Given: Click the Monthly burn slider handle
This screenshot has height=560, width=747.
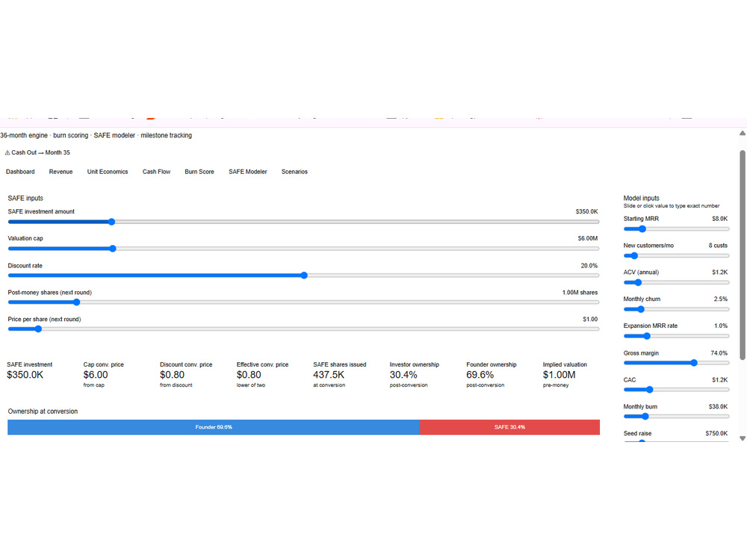Looking at the screenshot, I should [645, 416].
